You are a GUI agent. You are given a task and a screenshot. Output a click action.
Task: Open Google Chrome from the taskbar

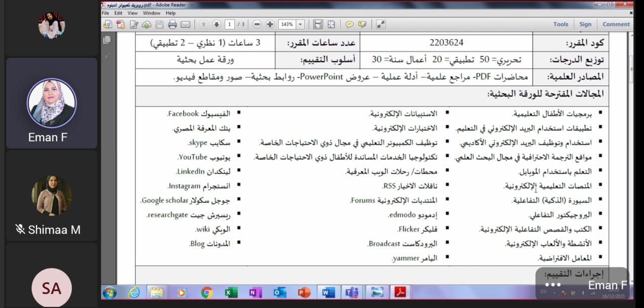(206, 292)
